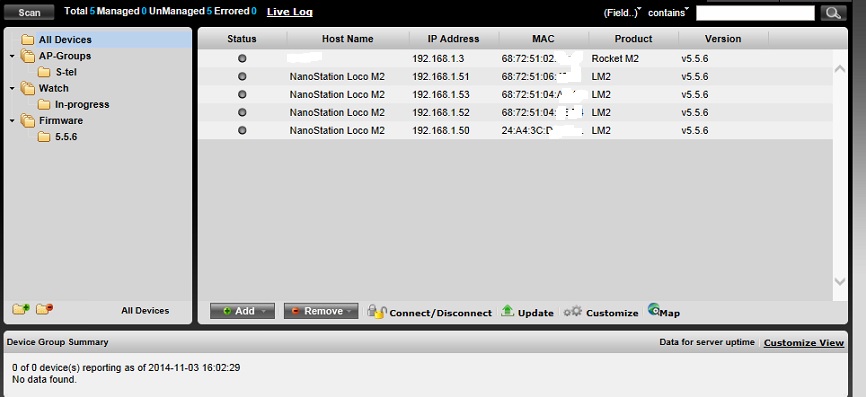Open Customize gear icon
This screenshot has height=397, width=866.
pyautogui.click(x=573, y=311)
